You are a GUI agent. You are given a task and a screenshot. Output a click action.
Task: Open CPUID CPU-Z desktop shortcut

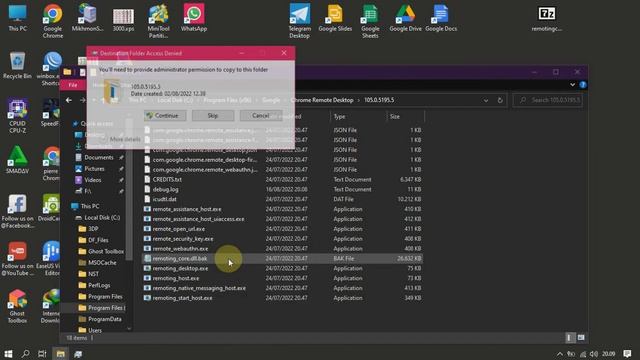[17, 116]
